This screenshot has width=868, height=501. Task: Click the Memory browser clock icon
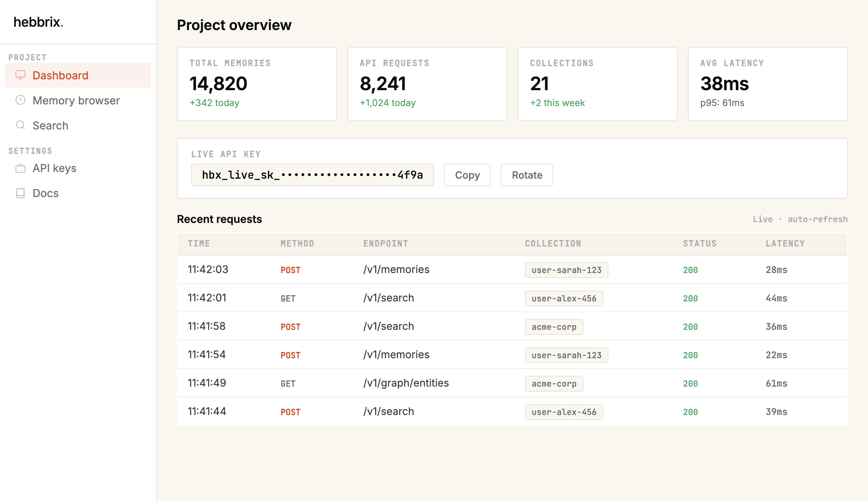[x=20, y=100]
